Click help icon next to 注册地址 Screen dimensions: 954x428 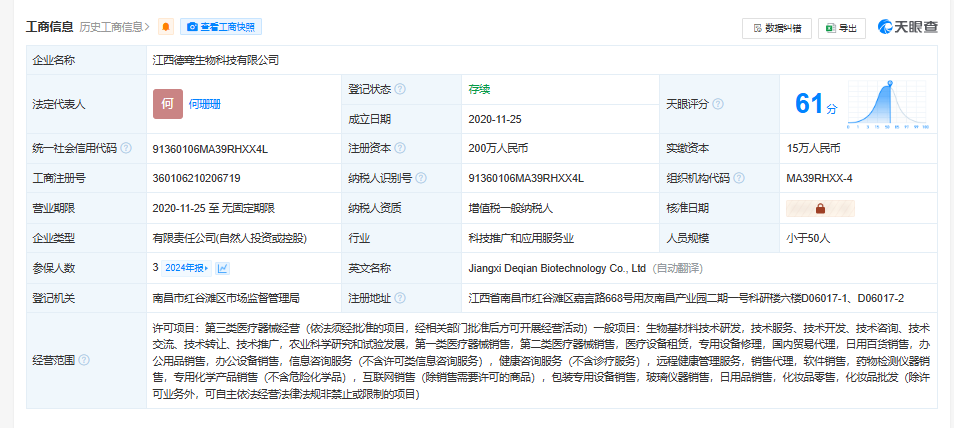400,298
